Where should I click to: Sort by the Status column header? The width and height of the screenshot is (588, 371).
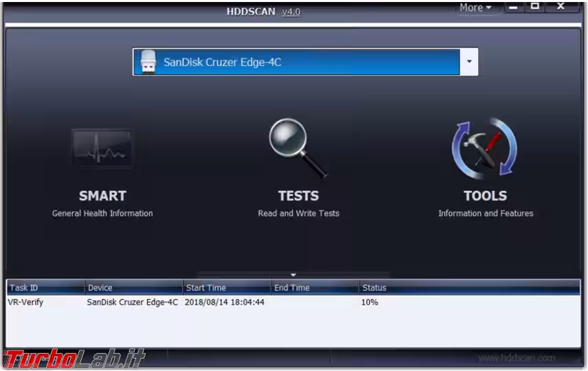coord(469,288)
